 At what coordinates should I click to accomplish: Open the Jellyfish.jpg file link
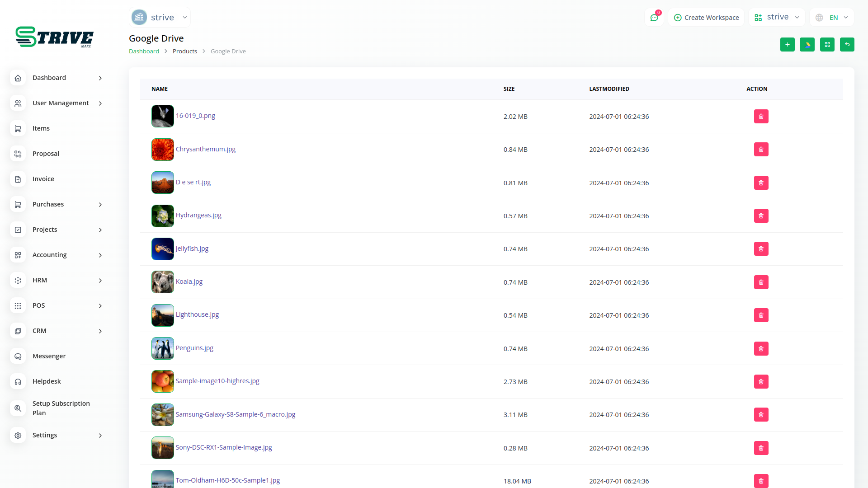click(x=192, y=249)
